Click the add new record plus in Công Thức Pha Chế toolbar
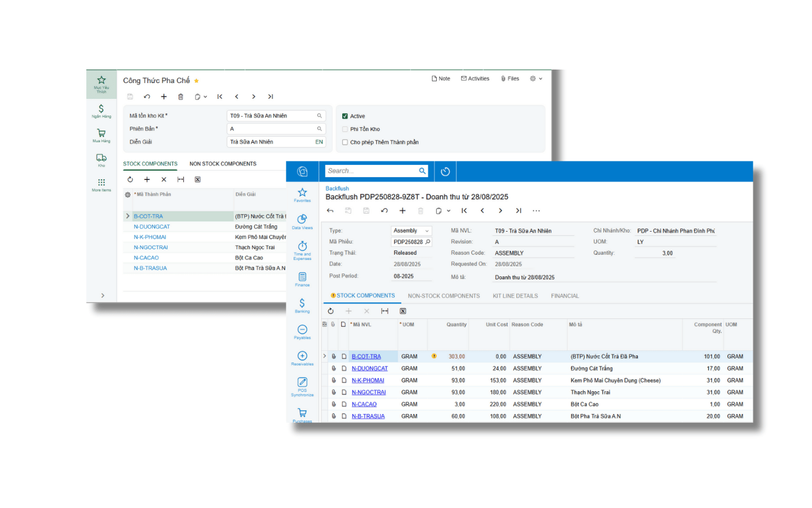 (x=164, y=97)
